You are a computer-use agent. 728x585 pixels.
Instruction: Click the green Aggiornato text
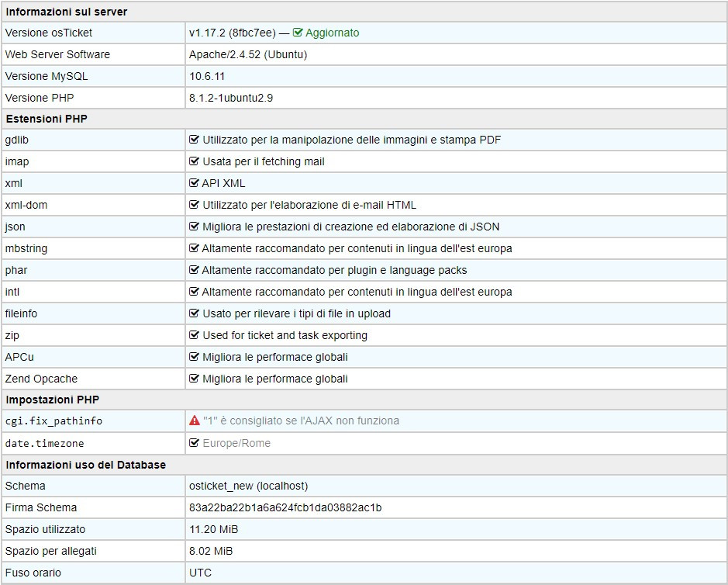click(332, 33)
